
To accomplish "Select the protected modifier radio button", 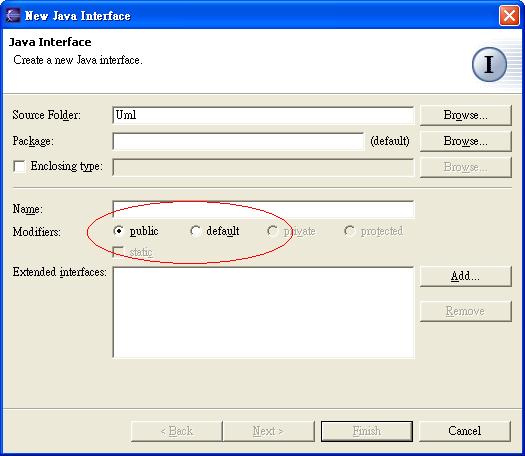I will click(x=349, y=231).
